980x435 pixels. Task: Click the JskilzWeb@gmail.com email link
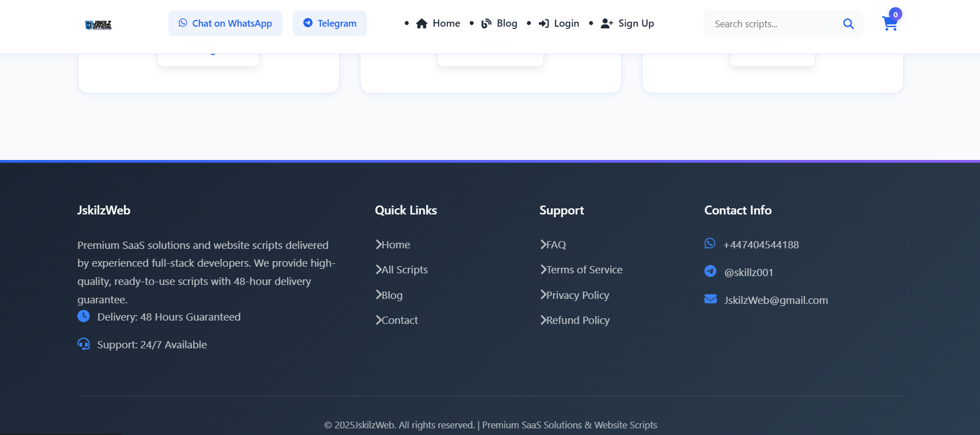click(776, 300)
